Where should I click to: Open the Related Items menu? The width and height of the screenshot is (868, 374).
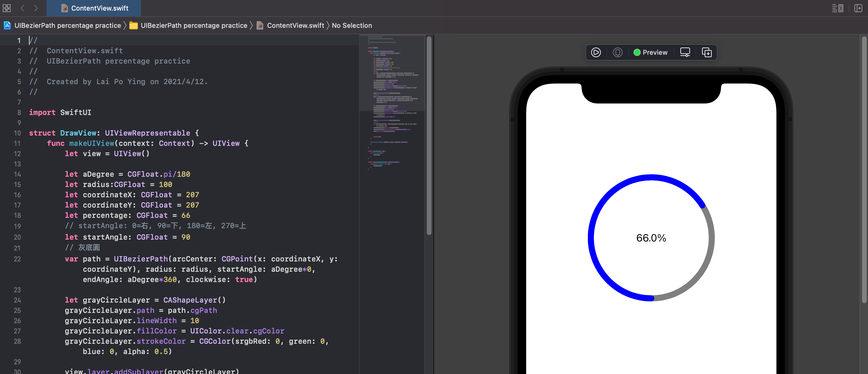click(x=6, y=8)
